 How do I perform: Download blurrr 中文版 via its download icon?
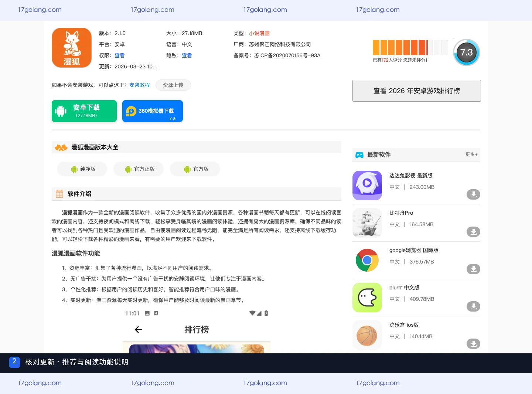click(x=473, y=306)
